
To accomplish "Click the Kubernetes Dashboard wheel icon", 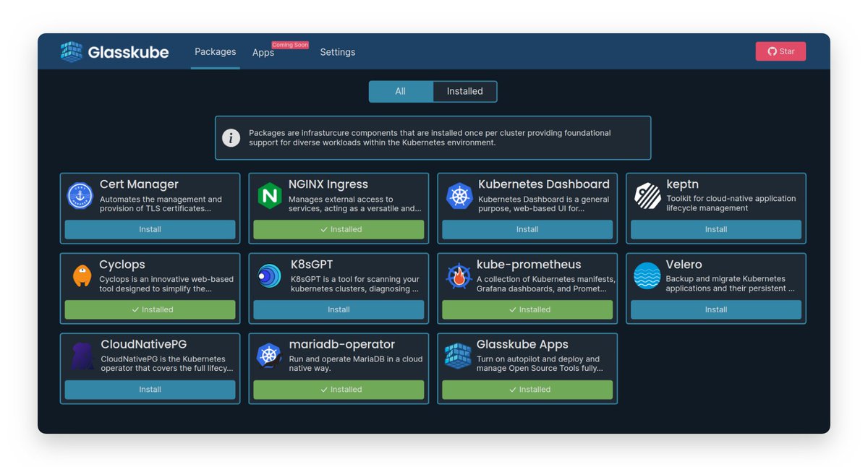I will [459, 196].
